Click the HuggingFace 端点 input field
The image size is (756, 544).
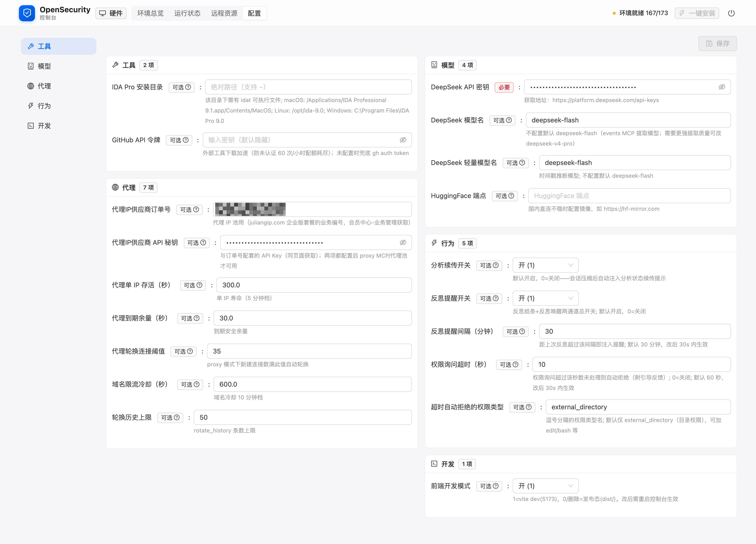(629, 196)
